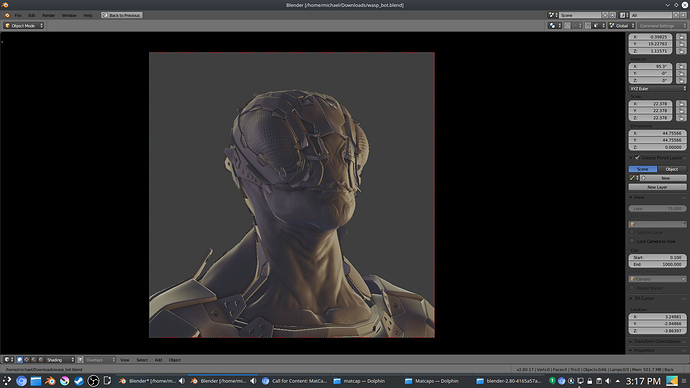Lock the Location X axis
This screenshot has height=388, width=690.
click(681, 37)
